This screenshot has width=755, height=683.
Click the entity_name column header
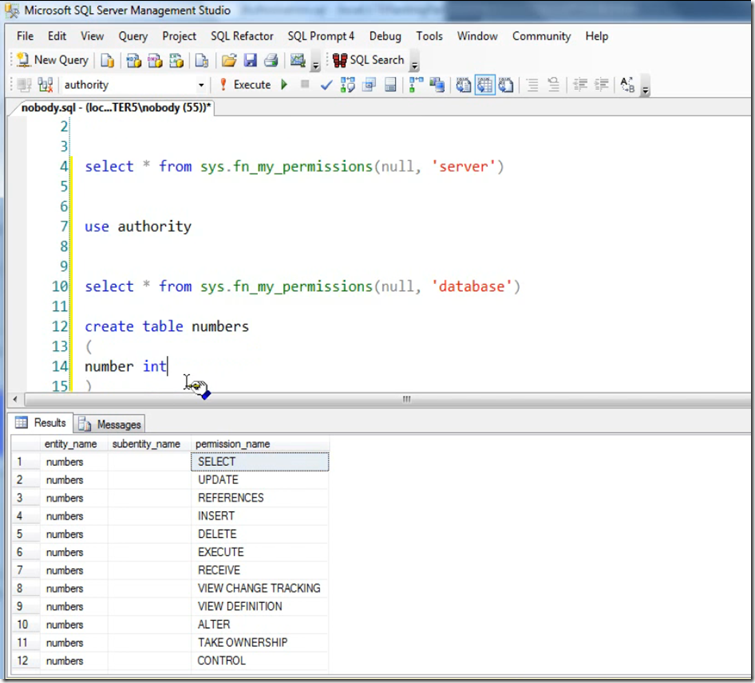tap(71, 444)
